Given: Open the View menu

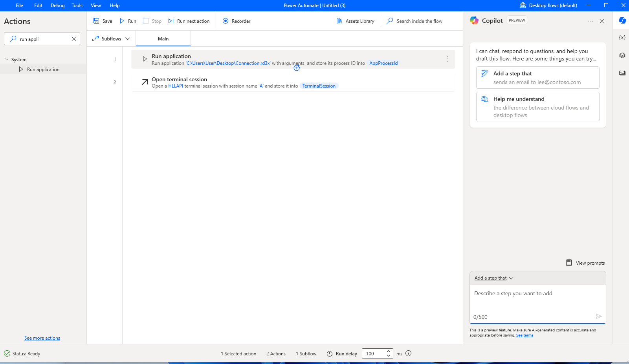Looking at the screenshot, I should (x=96, y=5).
